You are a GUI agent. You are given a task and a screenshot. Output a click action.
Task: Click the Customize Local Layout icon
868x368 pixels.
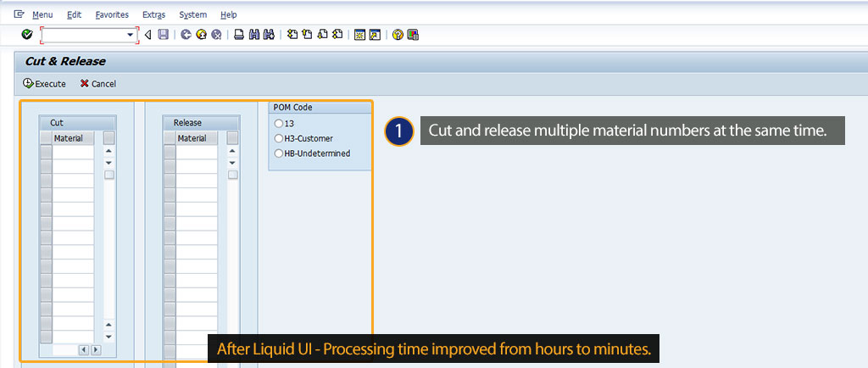tap(413, 35)
